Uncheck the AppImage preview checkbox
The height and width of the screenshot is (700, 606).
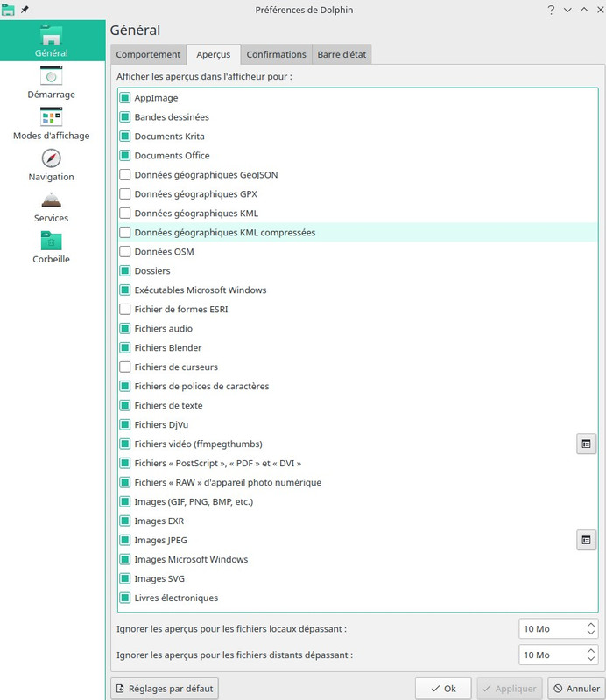click(125, 98)
